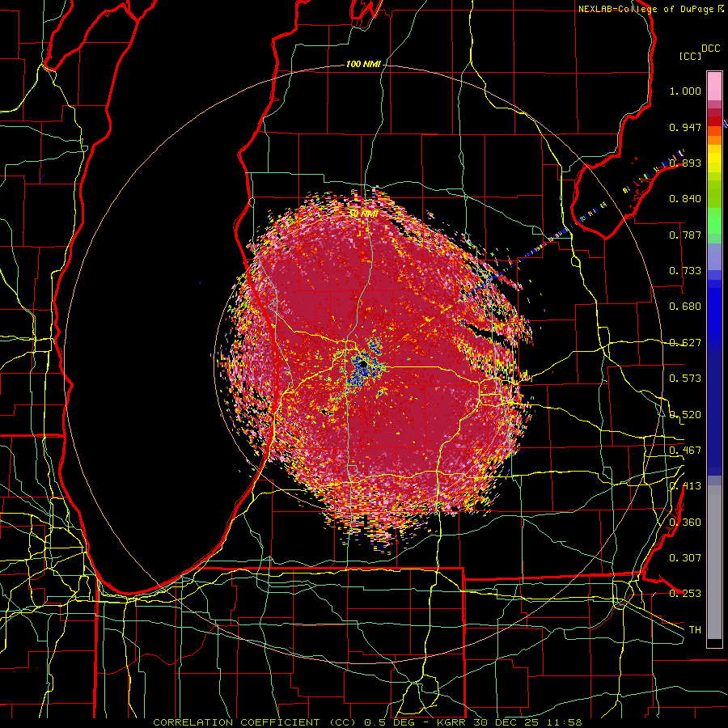This screenshot has height=728, width=728.
Task: Click the KGRR radar site center dot
Action: click(363, 366)
